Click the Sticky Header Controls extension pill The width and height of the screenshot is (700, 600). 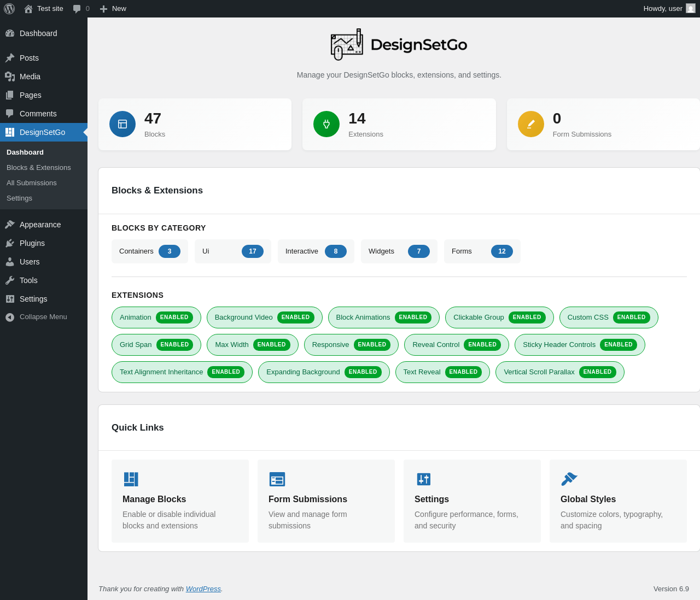(580, 345)
